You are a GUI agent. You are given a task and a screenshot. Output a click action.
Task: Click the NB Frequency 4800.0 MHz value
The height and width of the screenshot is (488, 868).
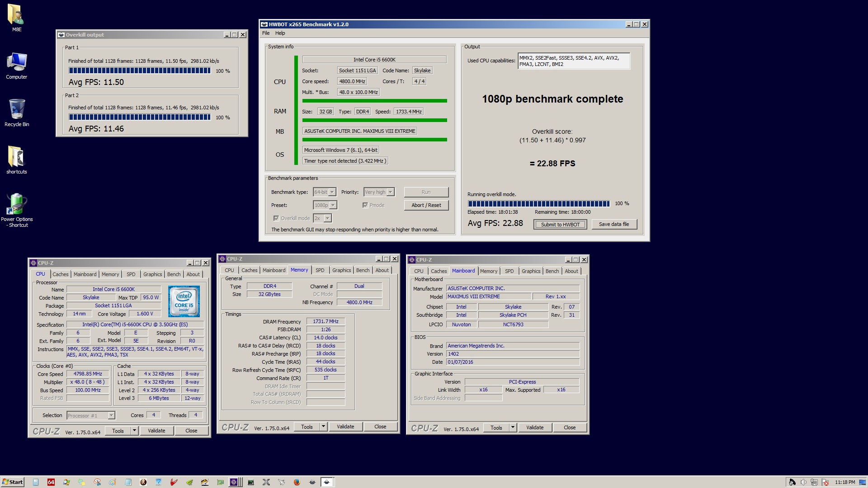(359, 303)
